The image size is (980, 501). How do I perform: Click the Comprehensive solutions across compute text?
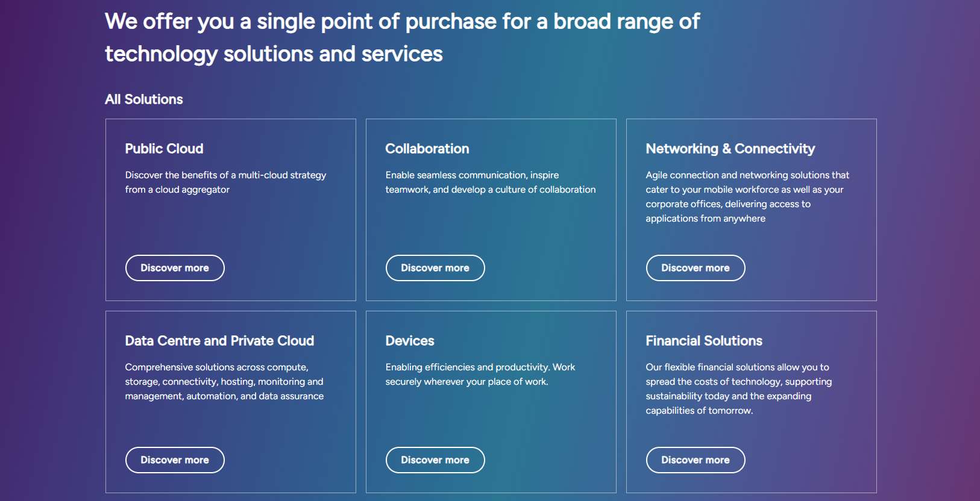tap(224, 382)
